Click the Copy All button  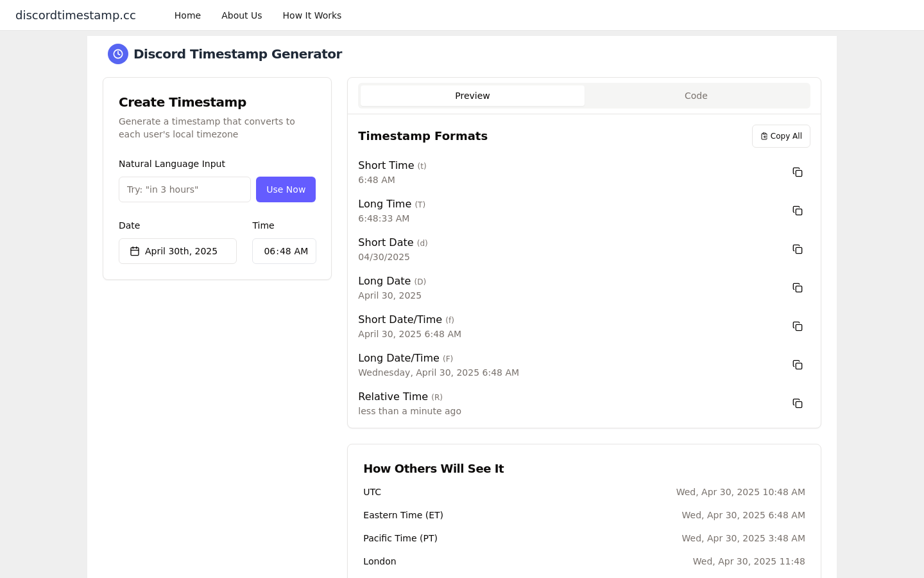pos(781,136)
